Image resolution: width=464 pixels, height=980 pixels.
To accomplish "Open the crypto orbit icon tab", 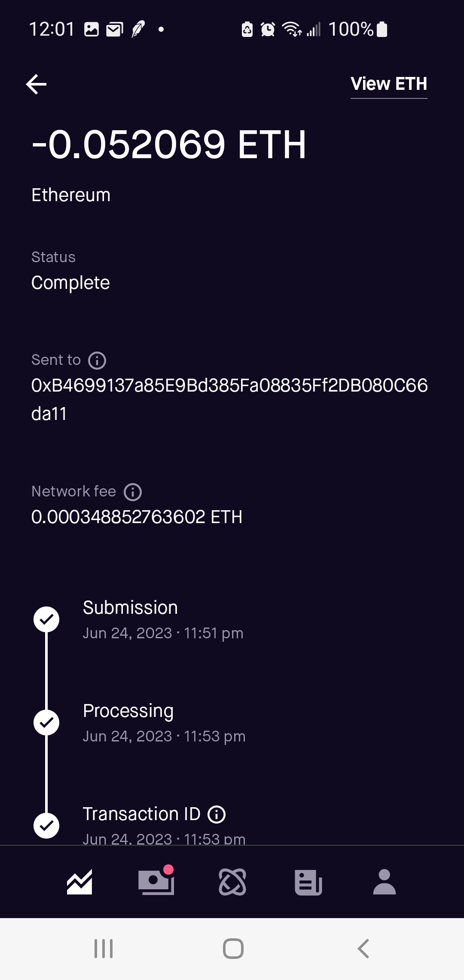I will [x=232, y=882].
